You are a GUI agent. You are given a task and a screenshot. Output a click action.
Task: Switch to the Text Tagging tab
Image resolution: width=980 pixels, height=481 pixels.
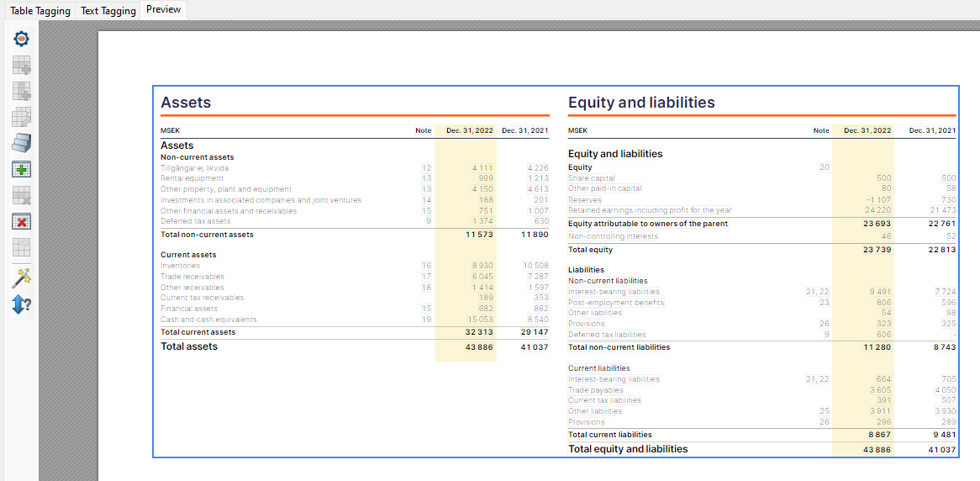[108, 11]
